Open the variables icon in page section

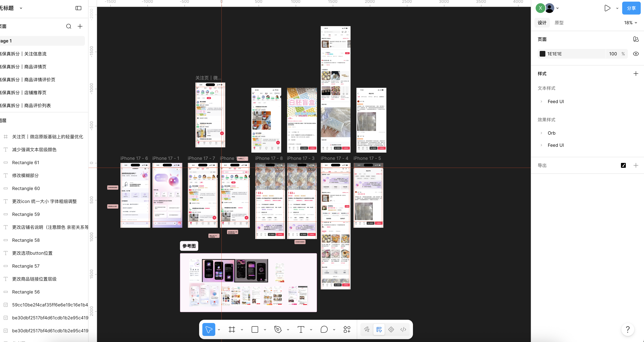(x=636, y=39)
